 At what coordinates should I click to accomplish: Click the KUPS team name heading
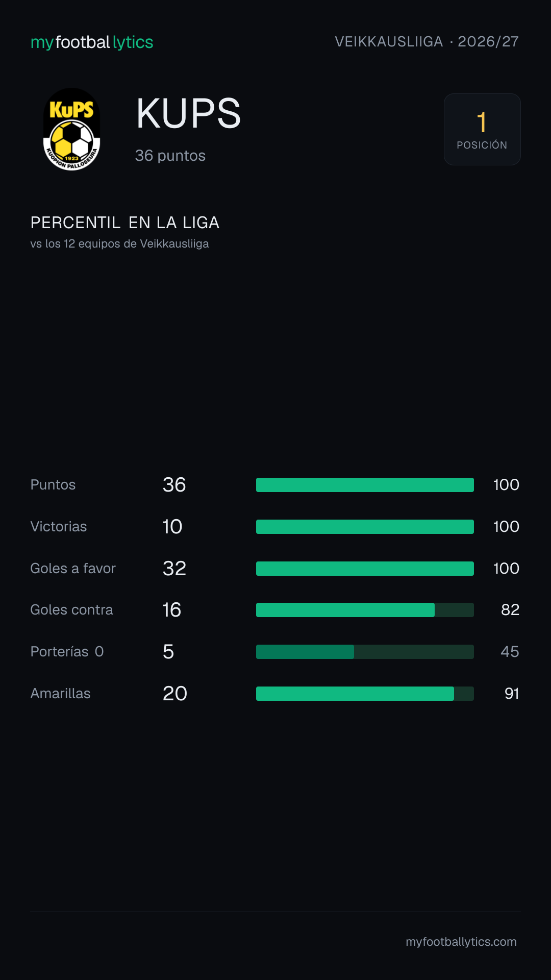[188, 113]
